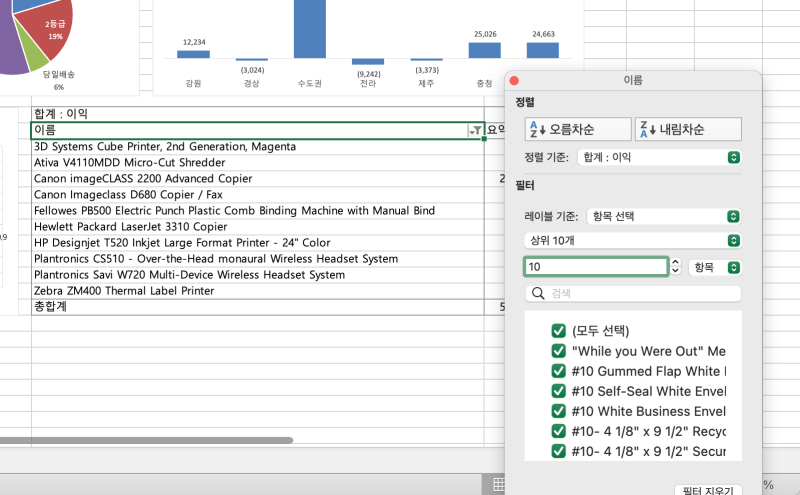
Task: Uncheck #10 Gummed Flap White item
Action: (x=559, y=371)
